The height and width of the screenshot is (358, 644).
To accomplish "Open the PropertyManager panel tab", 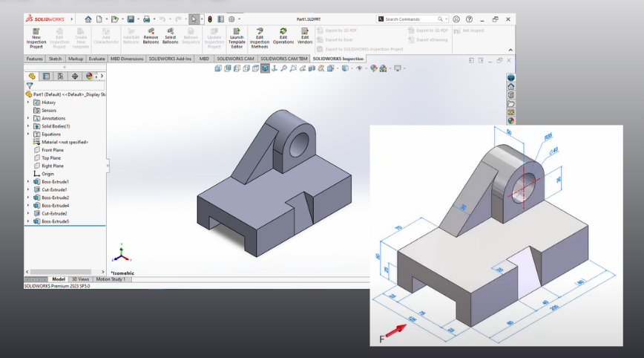I will click(x=46, y=76).
